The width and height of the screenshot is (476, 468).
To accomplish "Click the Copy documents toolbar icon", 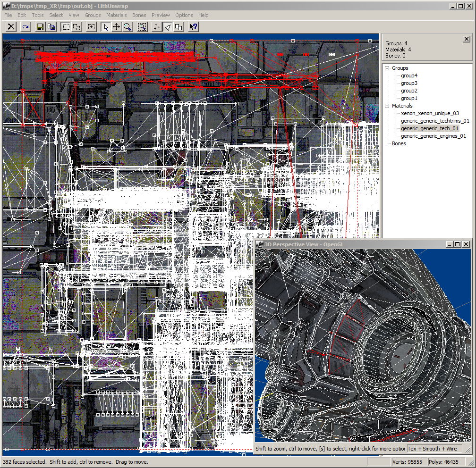I will click(x=51, y=27).
